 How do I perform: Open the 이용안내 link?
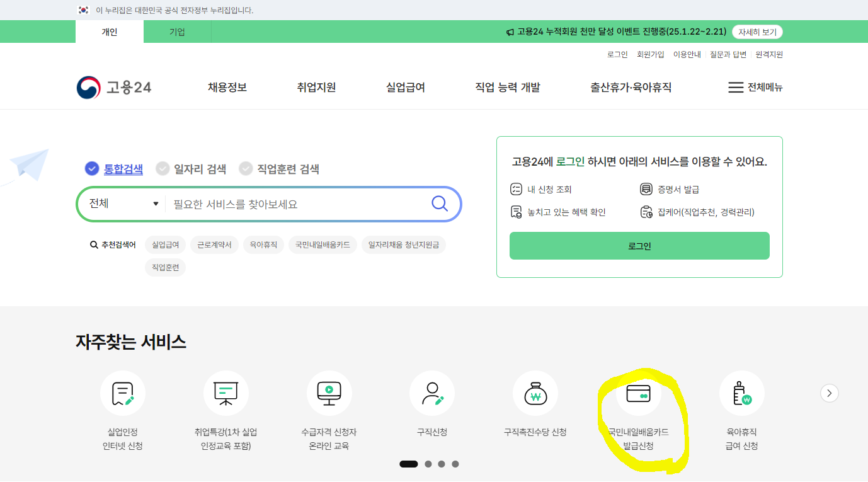click(x=687, y=55)
